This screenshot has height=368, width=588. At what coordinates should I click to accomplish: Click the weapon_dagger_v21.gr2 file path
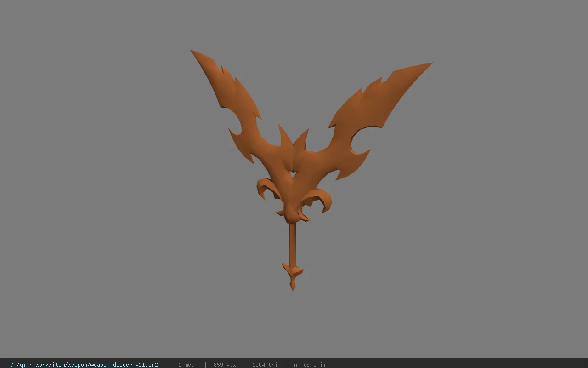point(84,365)
